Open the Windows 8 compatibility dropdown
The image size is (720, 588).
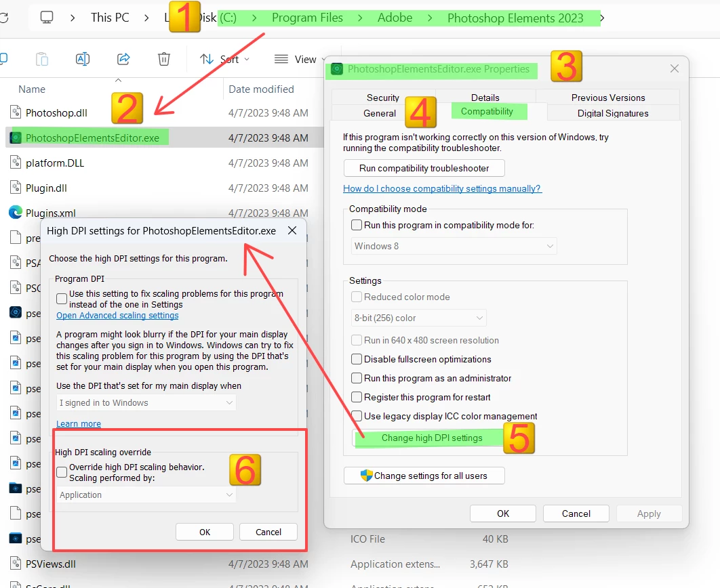(x=454, y=246)
